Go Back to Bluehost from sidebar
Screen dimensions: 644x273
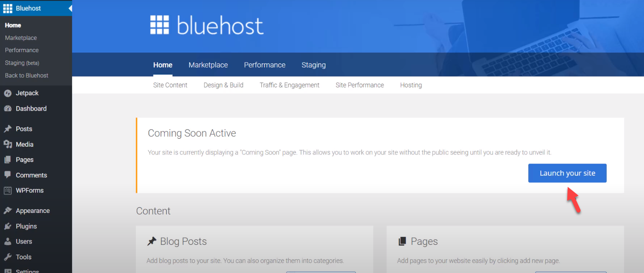(27, 75)
